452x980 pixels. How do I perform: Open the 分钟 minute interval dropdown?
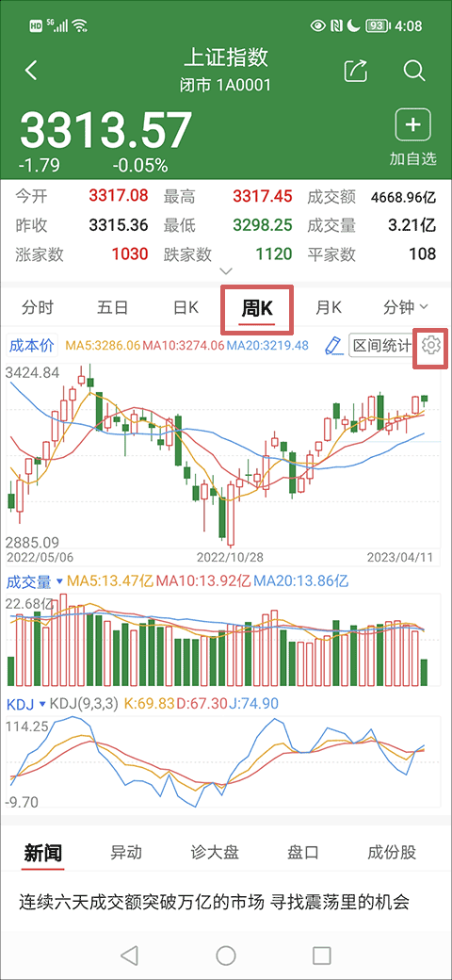pyautogui.click(x=406, y=307)
